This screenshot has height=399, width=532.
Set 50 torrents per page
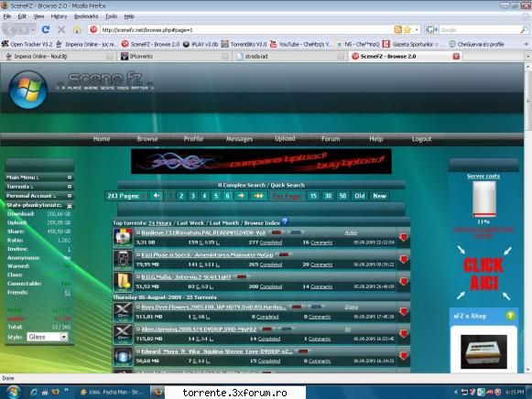coord(342,196)
